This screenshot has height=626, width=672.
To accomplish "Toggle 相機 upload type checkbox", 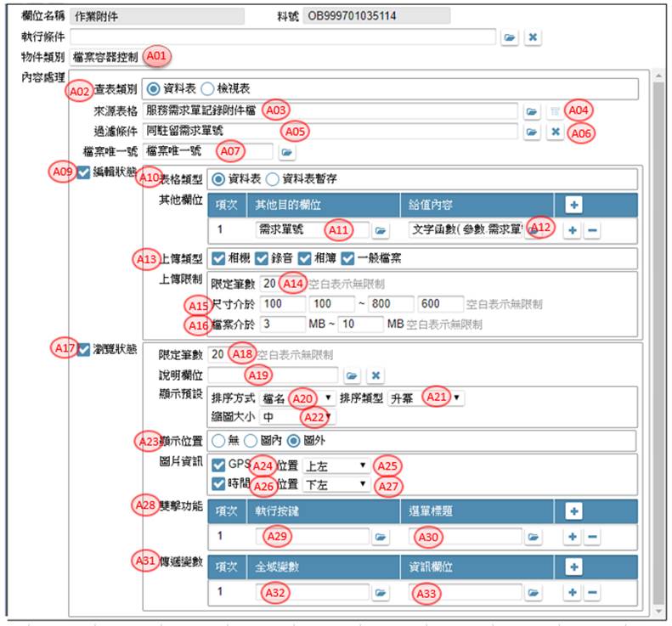I will coord(218,258).
